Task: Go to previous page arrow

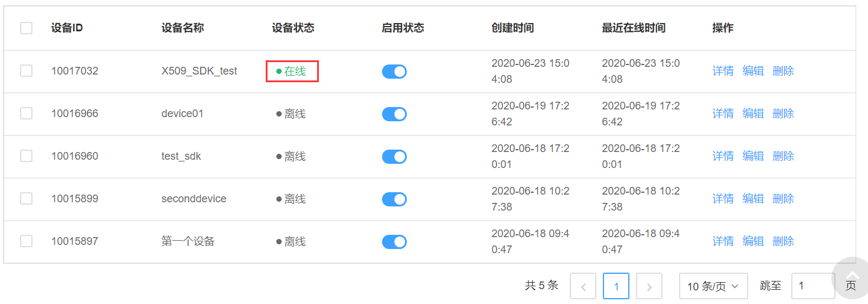Action: coord(583,286)
